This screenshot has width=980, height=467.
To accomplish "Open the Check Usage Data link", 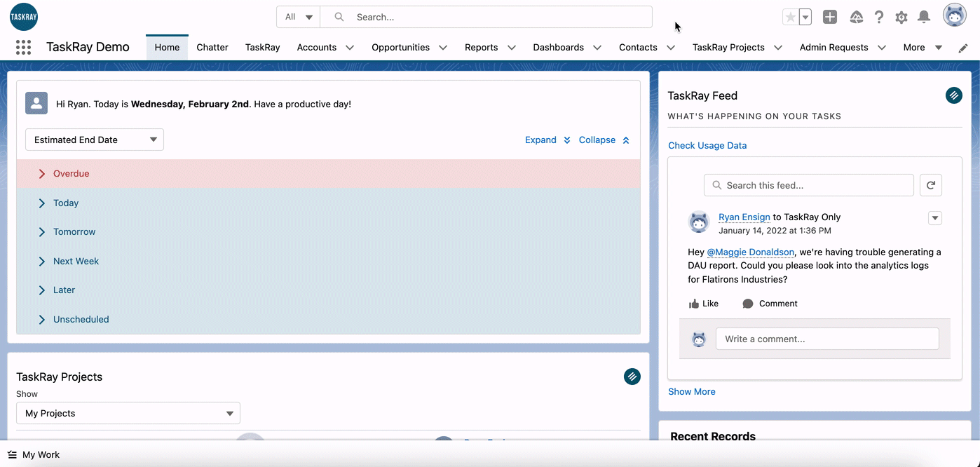I will click(x=707, y=145).
